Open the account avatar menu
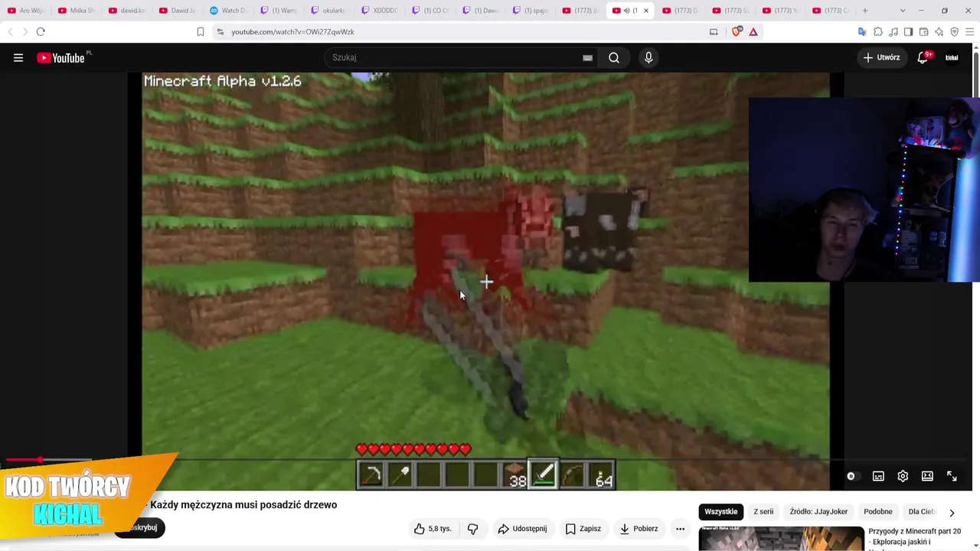Viewport: 980px width, 551px height. 952,57
